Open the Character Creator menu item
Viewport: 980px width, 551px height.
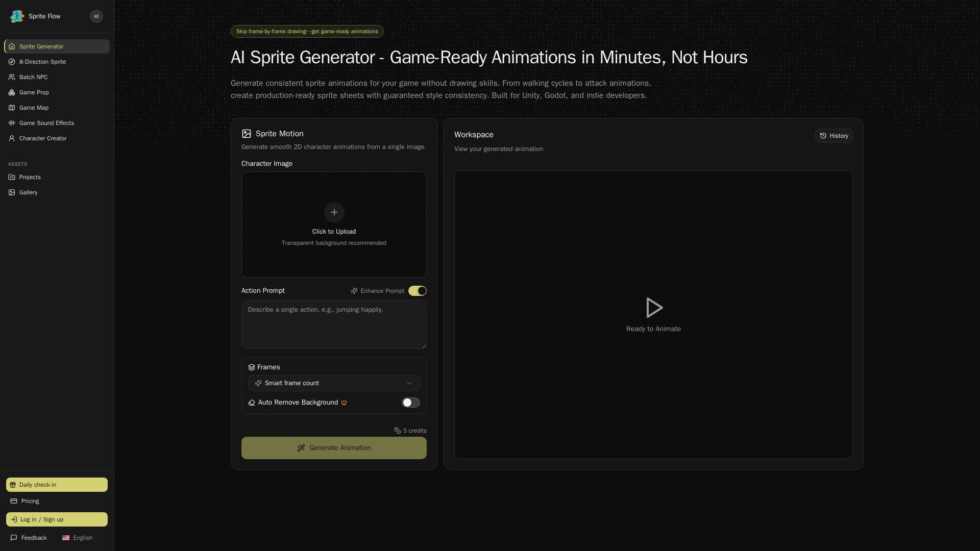[x=57, y=138]
